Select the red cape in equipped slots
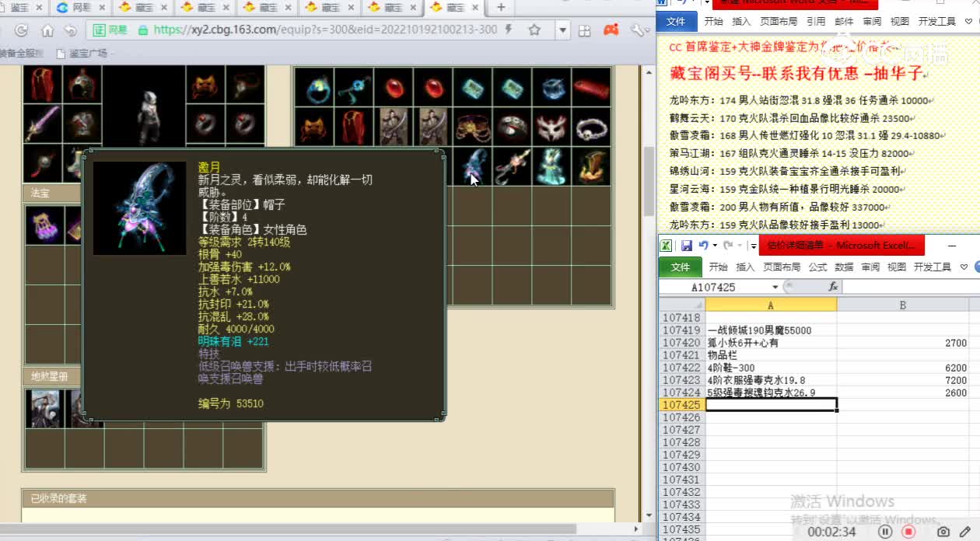The height and width of the screenshot is (541, 980). pos(42,85)
